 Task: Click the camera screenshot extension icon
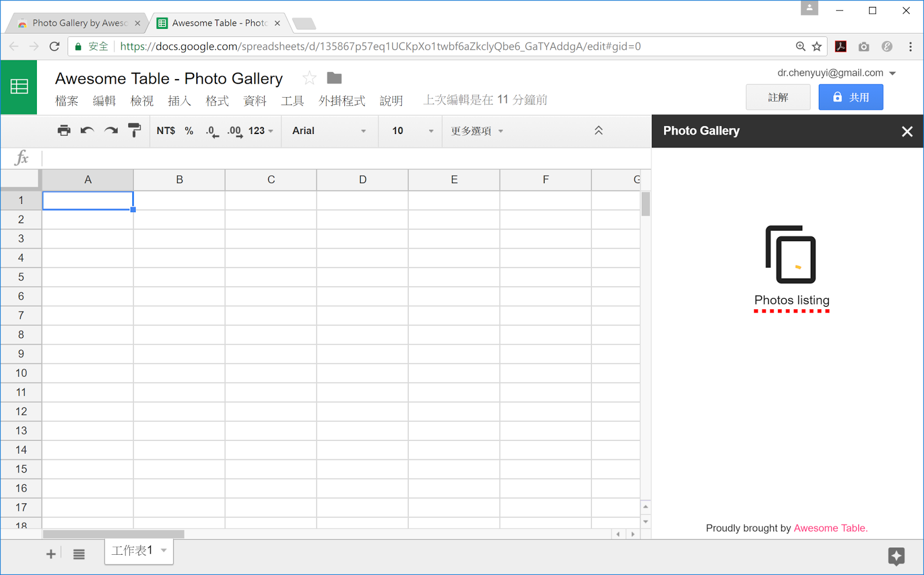[x=864, y=47]
